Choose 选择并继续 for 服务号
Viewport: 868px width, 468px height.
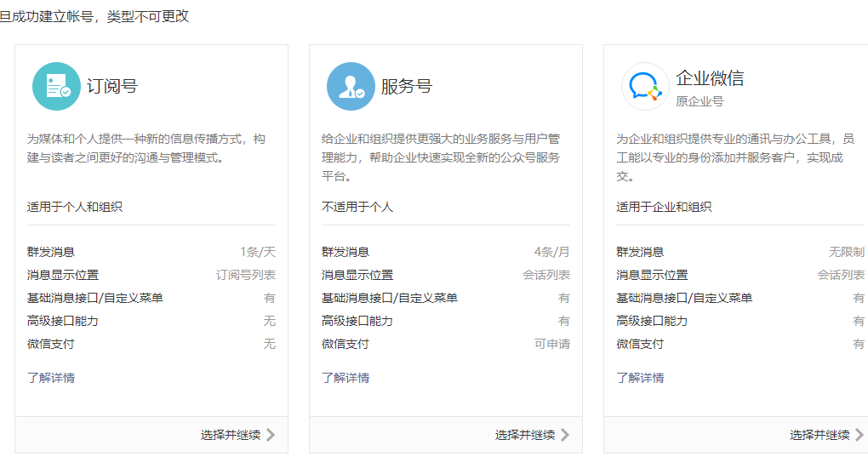coord(525,435)
